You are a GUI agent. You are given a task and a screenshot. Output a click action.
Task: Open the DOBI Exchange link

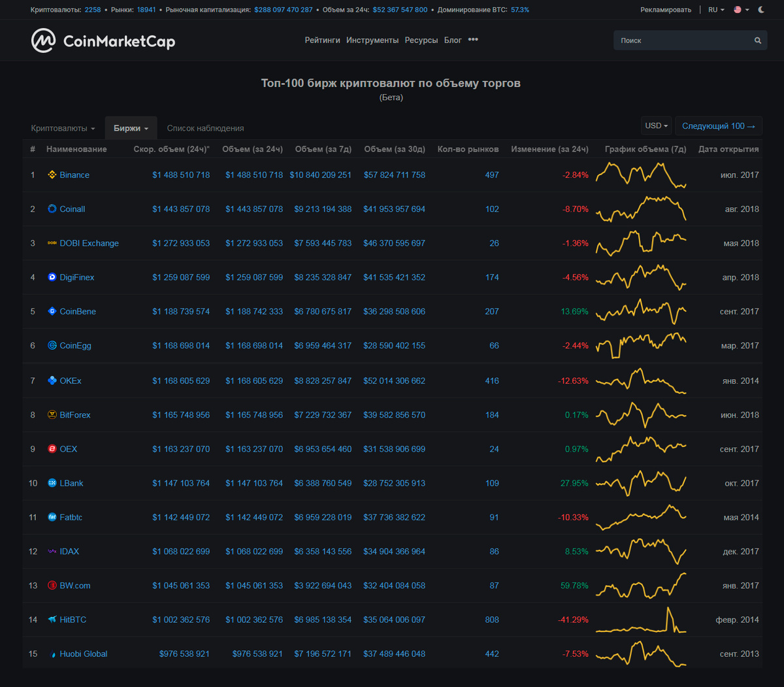pyautogui.click(x=90, y=243)
